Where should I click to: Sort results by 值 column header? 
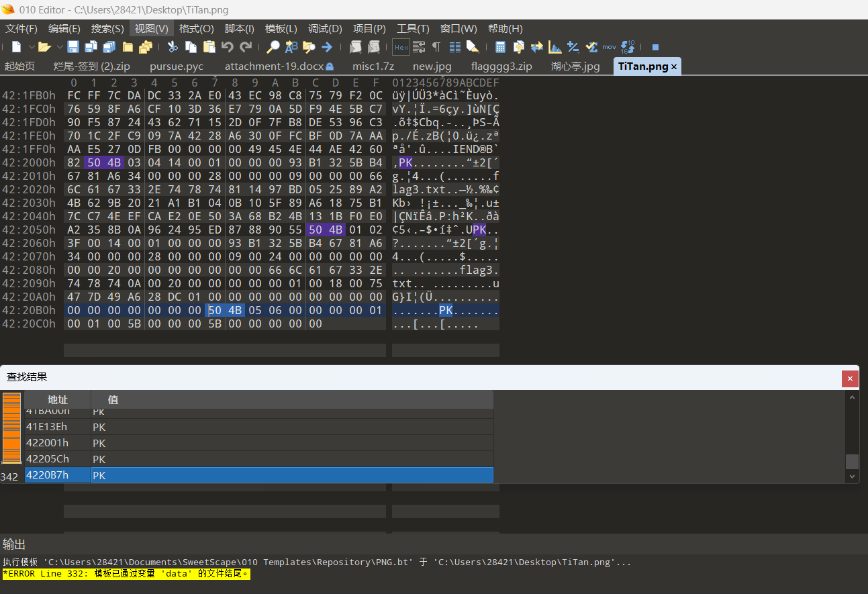coord(292,399)
